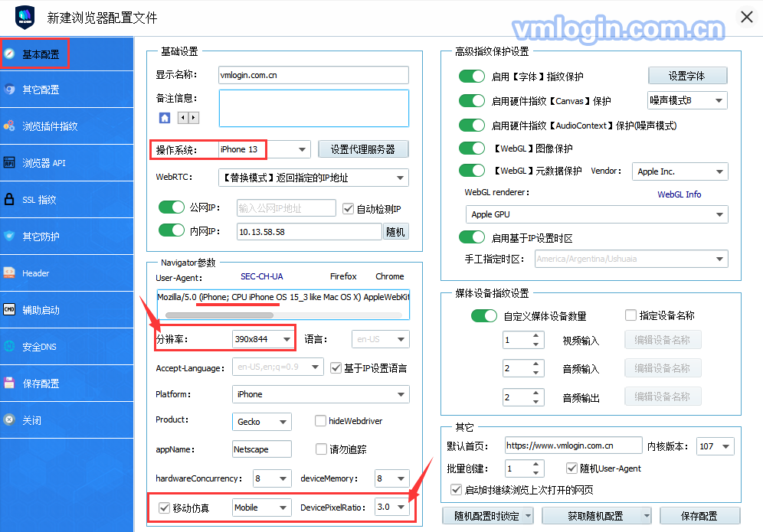This screenshot has height=532, width=763.
Task: Toggle the AudioContext protection switch
Action: tap(472, 125)
